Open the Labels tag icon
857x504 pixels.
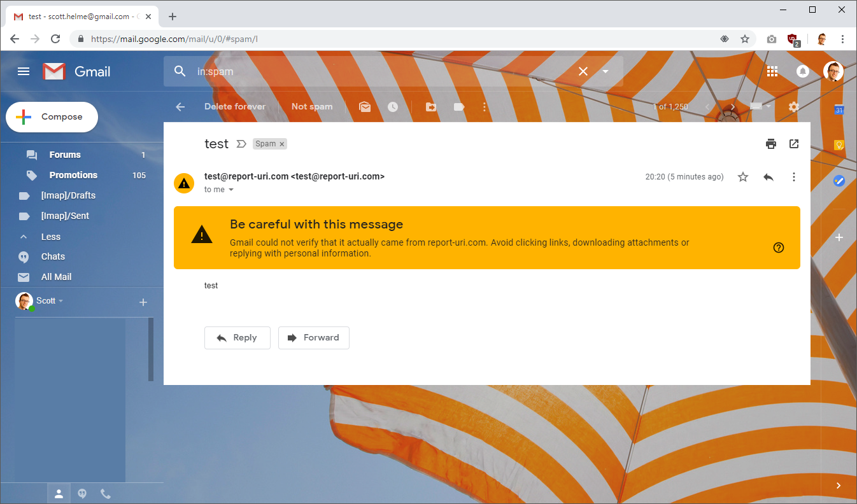tap(458, 107)
